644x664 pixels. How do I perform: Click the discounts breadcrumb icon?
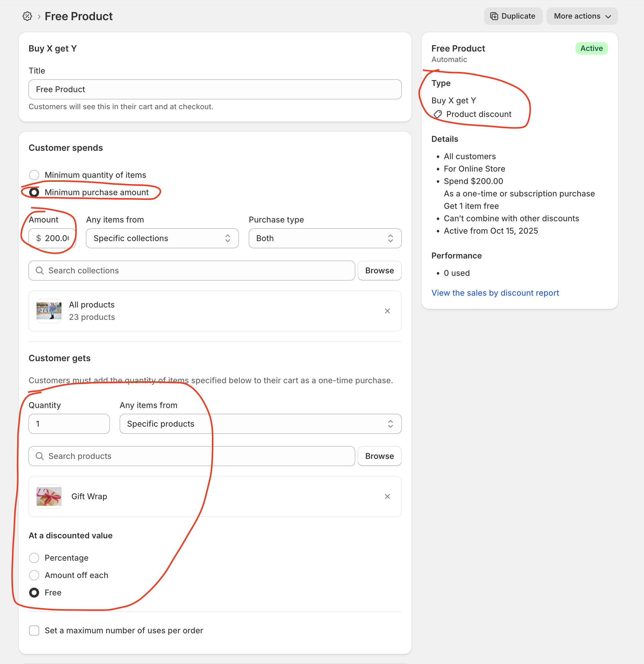point(27,16)
